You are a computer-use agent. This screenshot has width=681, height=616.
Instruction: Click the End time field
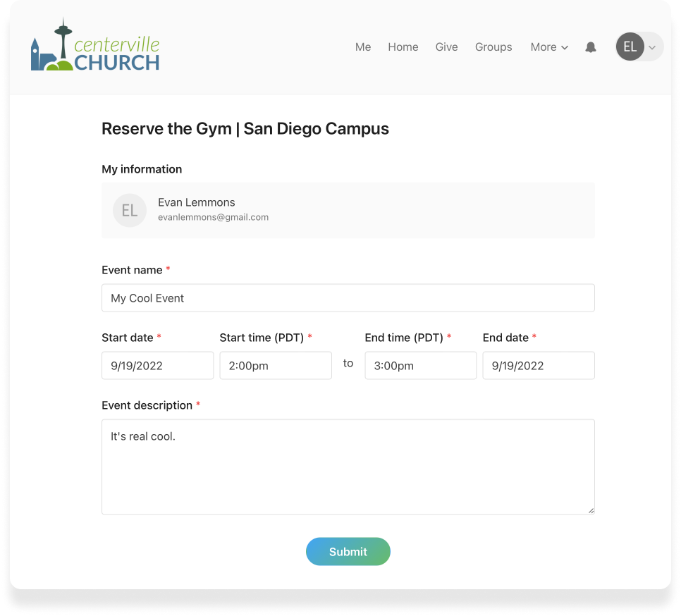coord(420,366)
